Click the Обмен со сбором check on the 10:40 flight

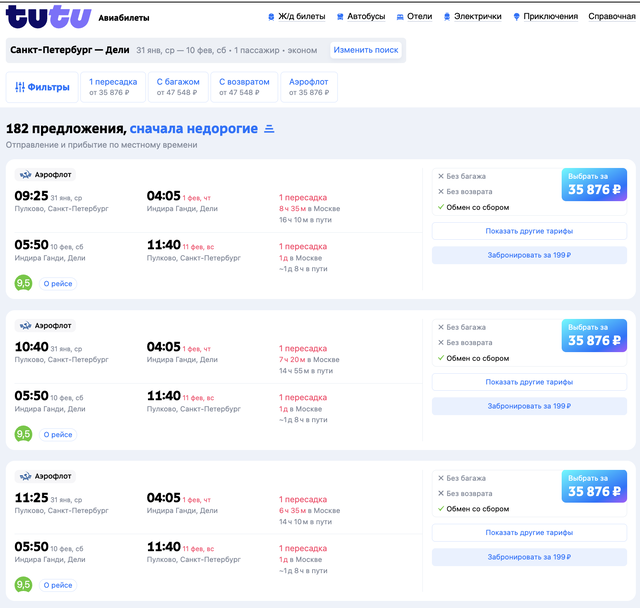[441, 358]
